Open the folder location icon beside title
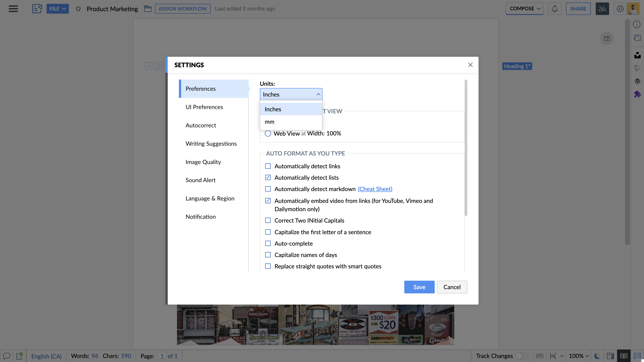The width and height of the screenshot is (644, 362). pos(148,9)
